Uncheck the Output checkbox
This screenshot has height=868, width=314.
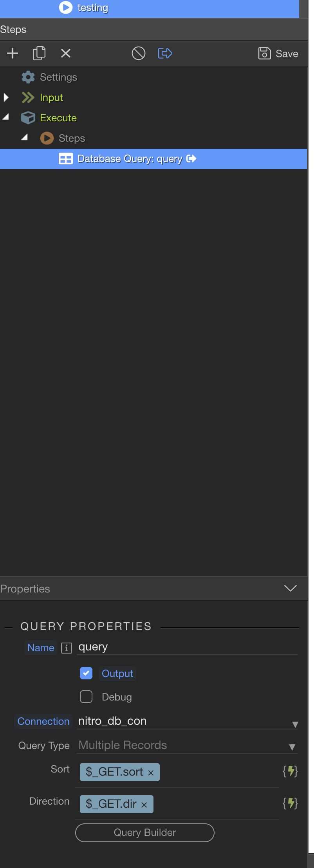(x=86, y=673)
